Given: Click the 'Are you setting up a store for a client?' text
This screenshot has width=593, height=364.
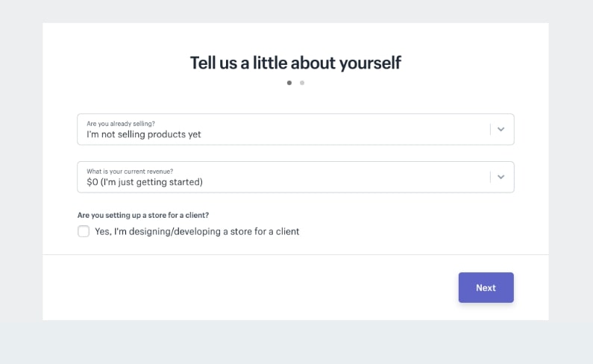Looking at the screenshot, I should click(x=143, y=215).
